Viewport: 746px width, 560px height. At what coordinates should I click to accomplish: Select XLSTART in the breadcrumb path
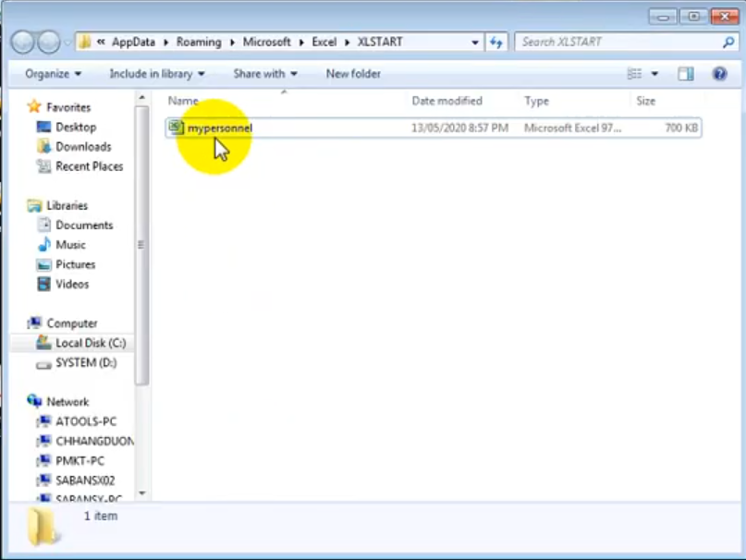click(x=380, y=42)
